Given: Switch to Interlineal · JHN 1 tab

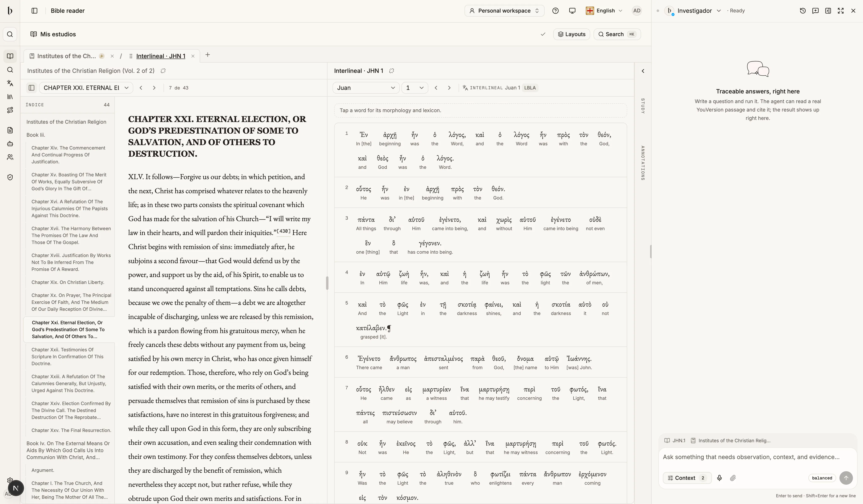Looking at the screenshot, I should click(x=161, y=56).
